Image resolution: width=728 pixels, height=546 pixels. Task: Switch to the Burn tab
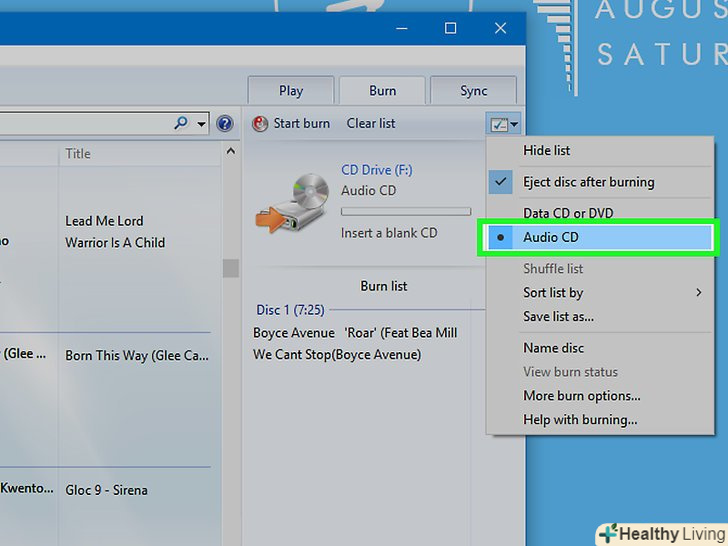383,91
